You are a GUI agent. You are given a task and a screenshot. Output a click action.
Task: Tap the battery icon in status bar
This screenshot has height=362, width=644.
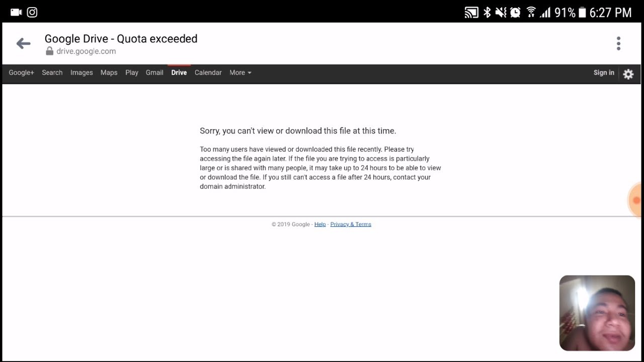[x=582, y=13]
